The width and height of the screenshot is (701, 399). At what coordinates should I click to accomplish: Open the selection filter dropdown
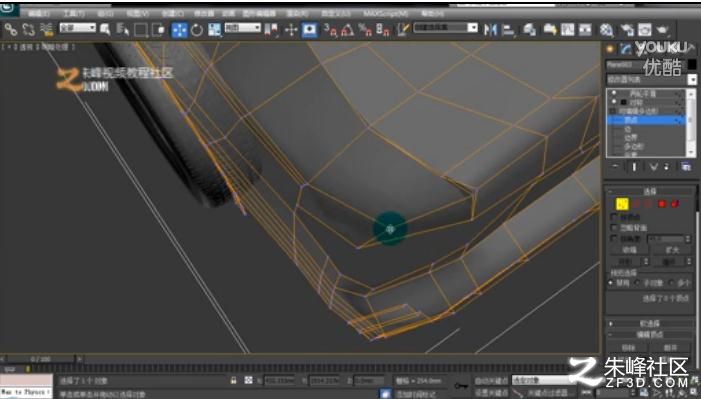[x=78, y=28]
